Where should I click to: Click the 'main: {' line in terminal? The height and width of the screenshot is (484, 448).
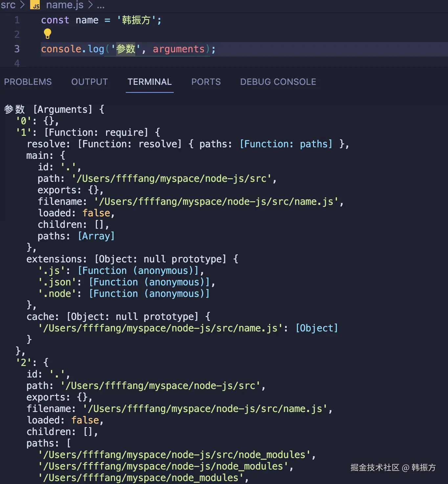click(x=46, y=156)
